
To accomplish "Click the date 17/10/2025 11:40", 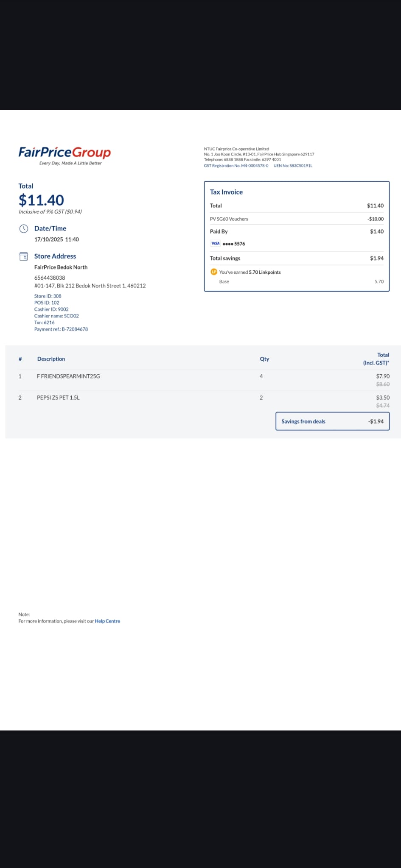I will (x=56, y=239).
